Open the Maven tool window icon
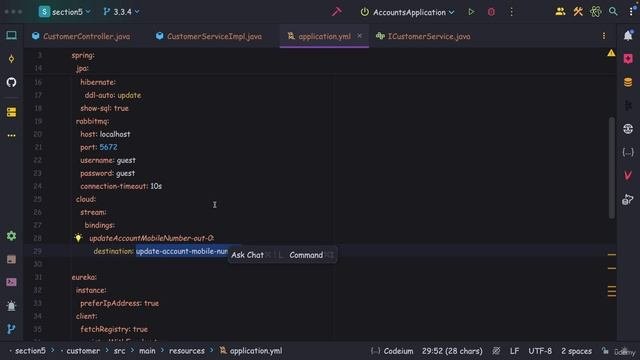Screen dimensions: 640x360 (628, 176)
